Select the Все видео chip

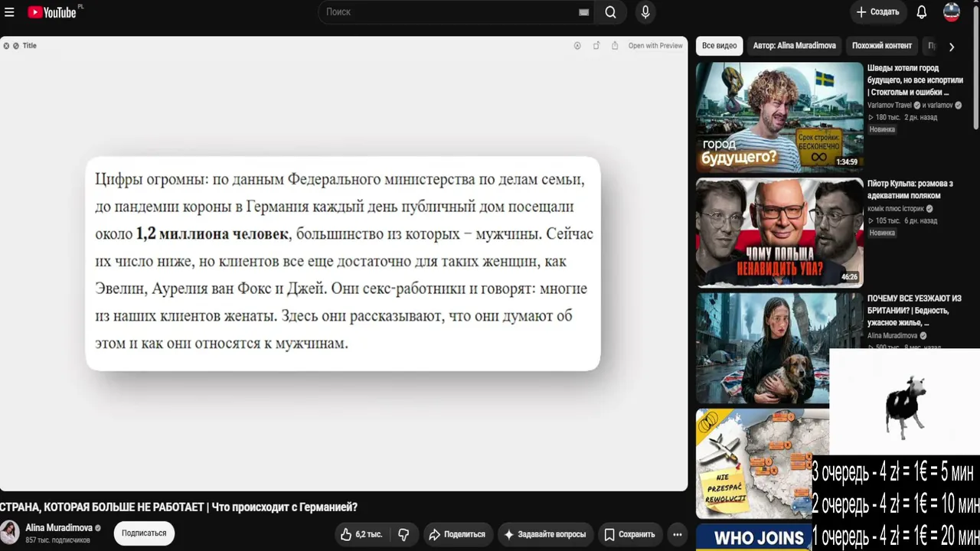720,46
